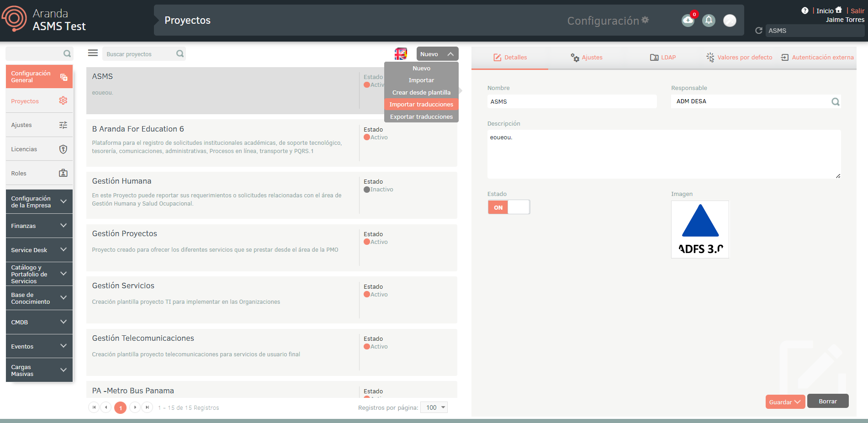Select Nuevo in dropdown menu

[x=421, y=68]
